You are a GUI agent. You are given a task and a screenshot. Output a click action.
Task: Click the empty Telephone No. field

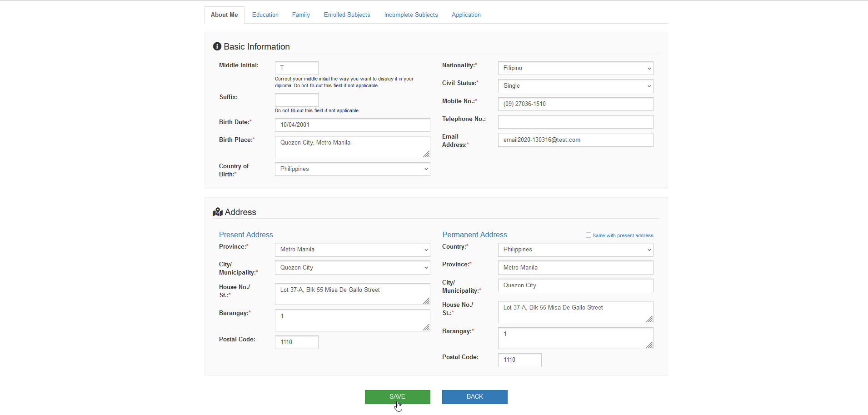tap(575, 122)
